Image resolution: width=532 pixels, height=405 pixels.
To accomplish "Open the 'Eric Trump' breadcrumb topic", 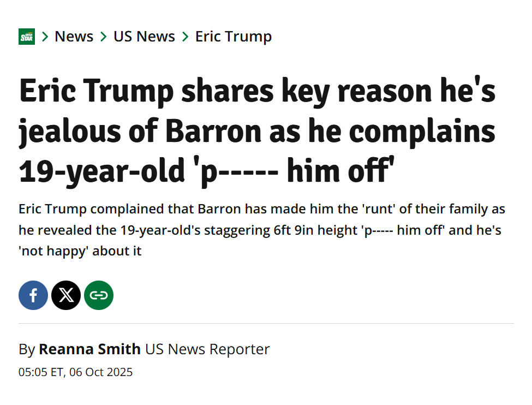I will (x=234, y=37).
